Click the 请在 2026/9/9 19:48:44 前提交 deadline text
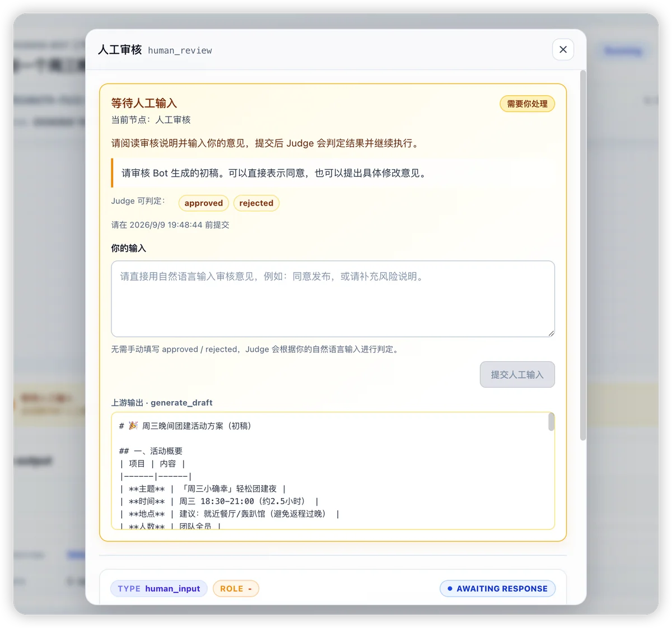 (170, 225)
